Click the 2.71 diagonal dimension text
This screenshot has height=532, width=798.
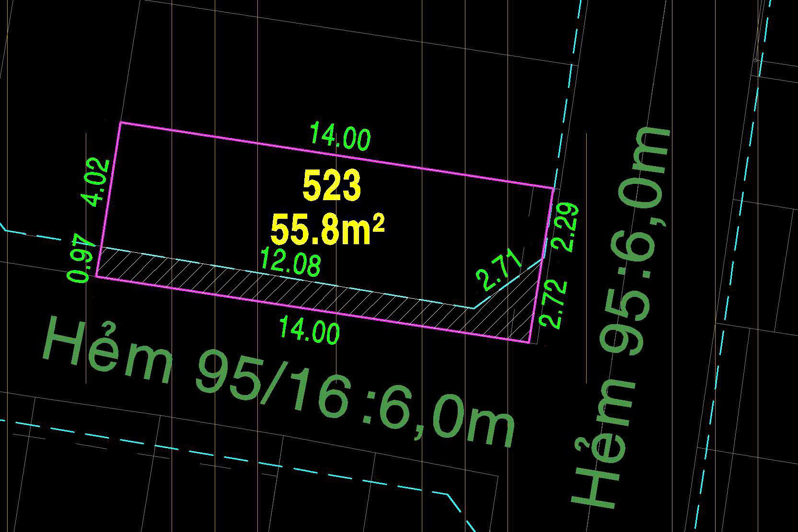[x=498, y=271]
